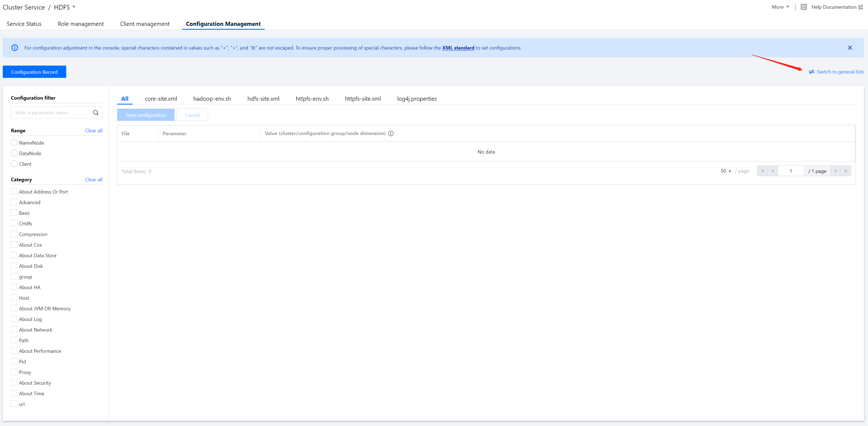This screenshot has width=868, height=426.
Task: Check the About JVM OR Memory category
Action: coord(14,308)
